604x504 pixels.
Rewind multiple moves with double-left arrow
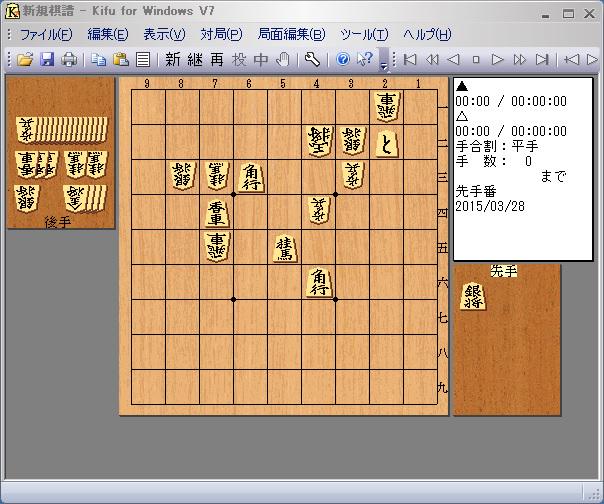click(x=432, y=60)
